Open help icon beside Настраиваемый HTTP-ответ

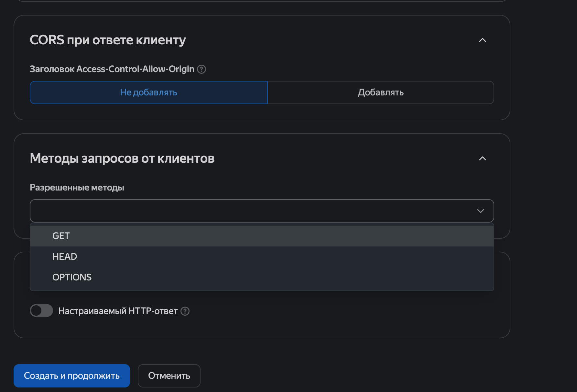click(185, 311)
